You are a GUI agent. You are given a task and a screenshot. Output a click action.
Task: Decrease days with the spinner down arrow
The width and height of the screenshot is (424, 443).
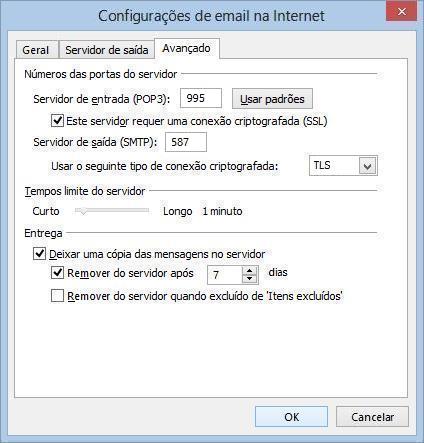pos(250,279)
